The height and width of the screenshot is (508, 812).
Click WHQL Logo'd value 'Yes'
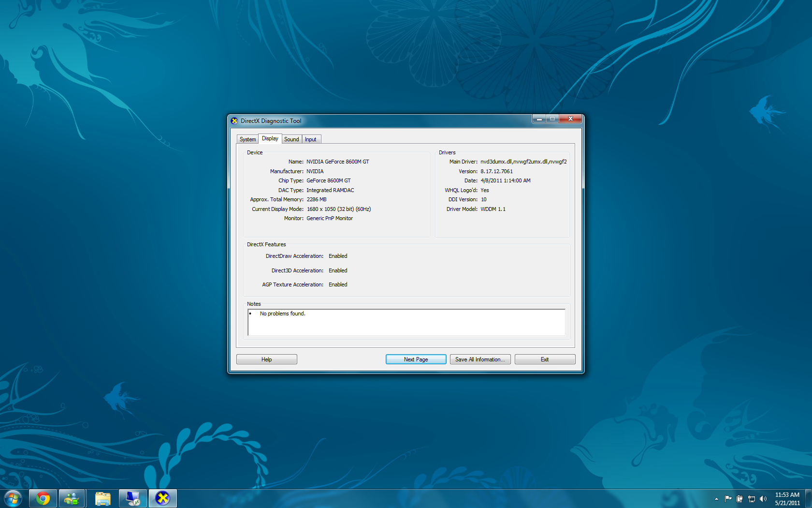point(485,190)
